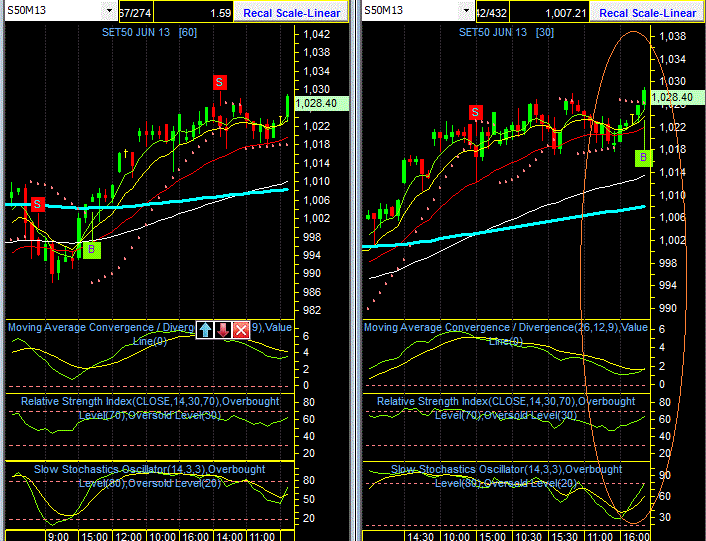Click the 1,028.40 last price label on the right chart
The height and width of the screenshot is (541, 706).
pyautogui.click(x=677, y=97)
